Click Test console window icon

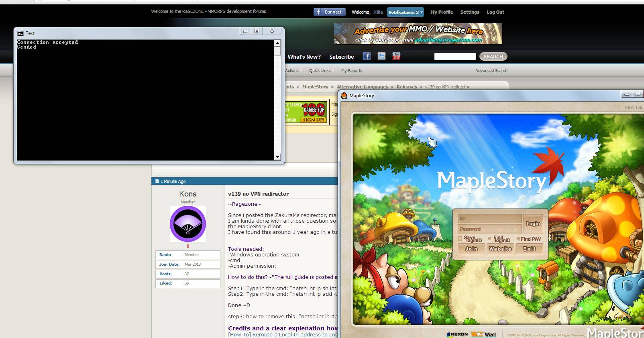(20, 33)
